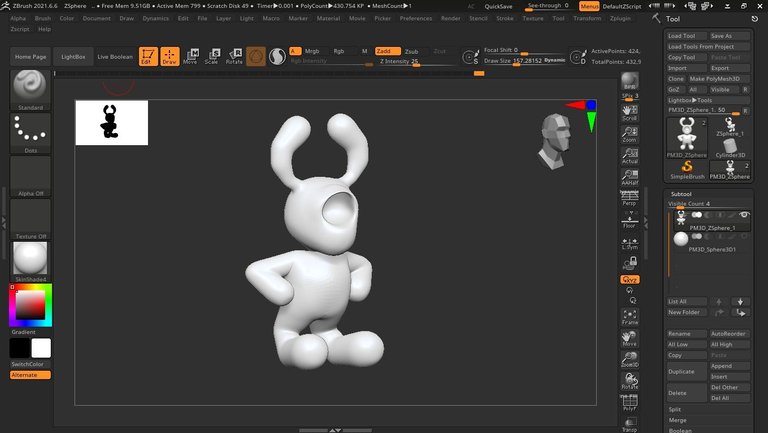Click the Zoom3D icon

pyautogui.click(x=629, y=360)
